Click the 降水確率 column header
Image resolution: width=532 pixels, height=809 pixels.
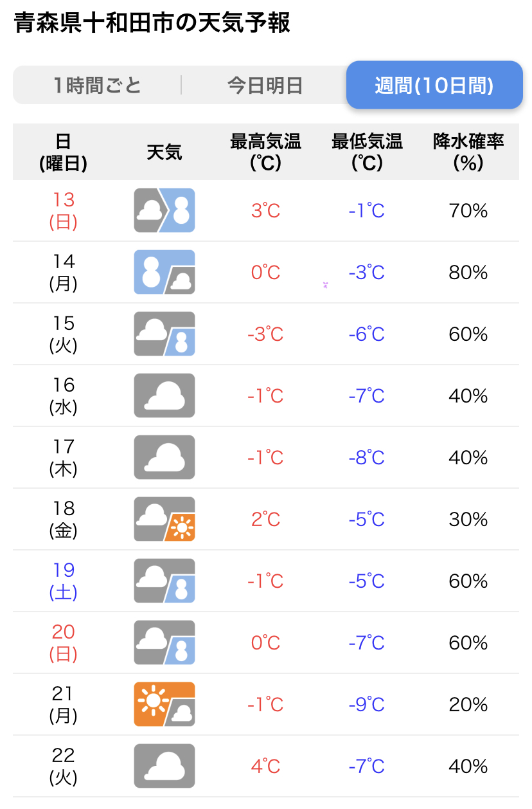pos(468,152)
